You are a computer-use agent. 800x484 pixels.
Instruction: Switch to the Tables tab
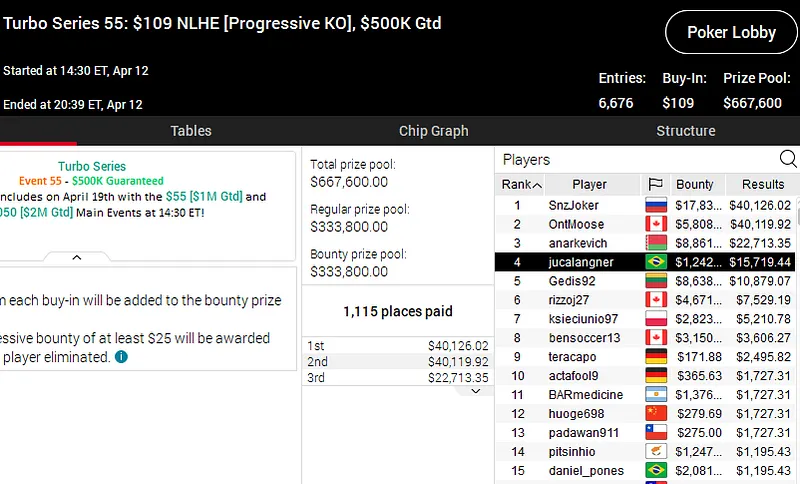(x=190, y=131)
